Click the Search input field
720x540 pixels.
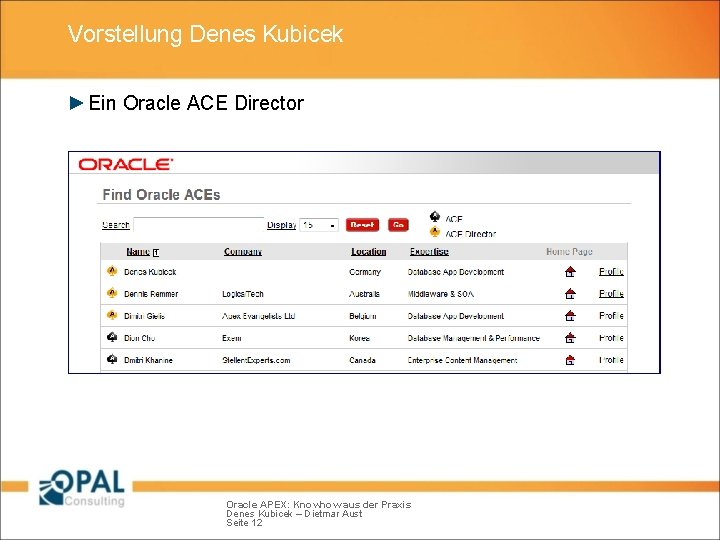tap(198, 225)
